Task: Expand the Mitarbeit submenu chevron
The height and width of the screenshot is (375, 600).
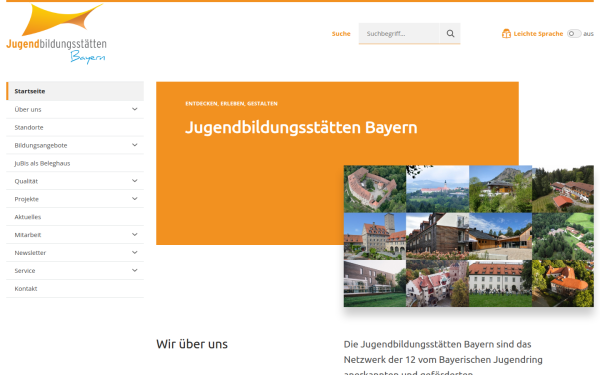Action: (x=135, y=235)
